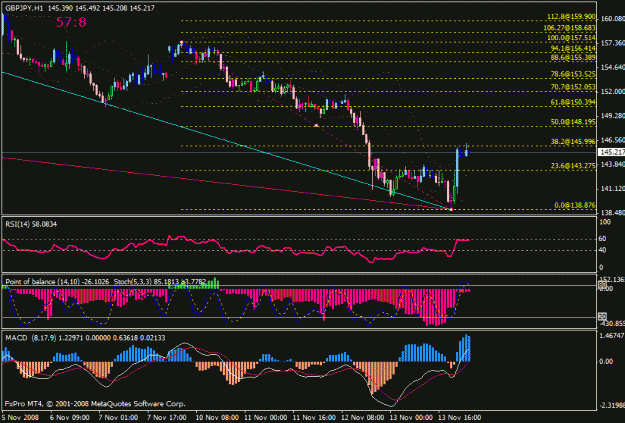The width and height of the screenshot is (625, 423).
Task: Click the 11 Nov 16:00 time axis label
Action: click(314, 417)
